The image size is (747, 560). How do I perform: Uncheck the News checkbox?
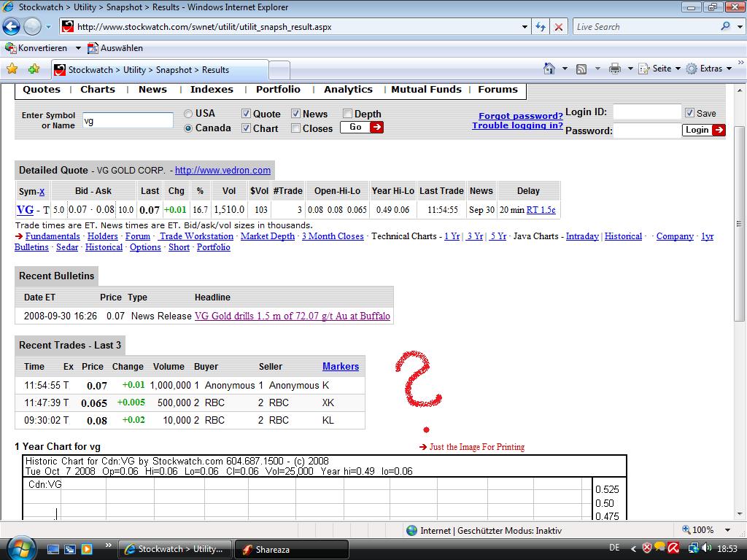pyautogui.click(x=295, y=114)
